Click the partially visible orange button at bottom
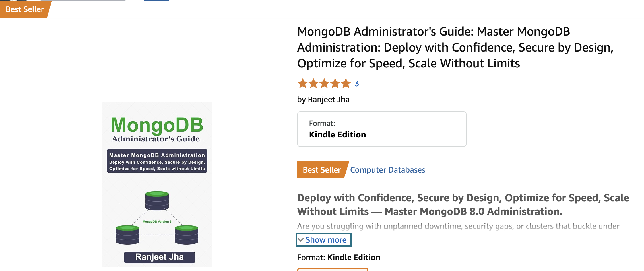 (333, 269)
